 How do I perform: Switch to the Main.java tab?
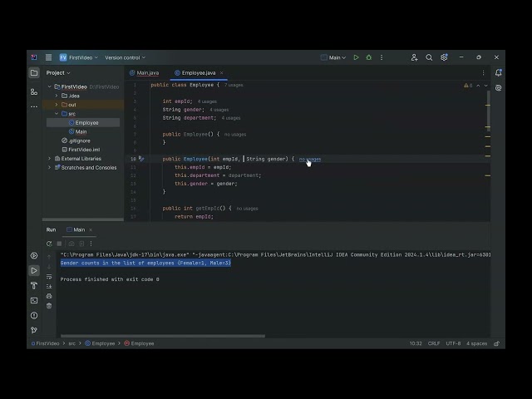tap(145, 72)
